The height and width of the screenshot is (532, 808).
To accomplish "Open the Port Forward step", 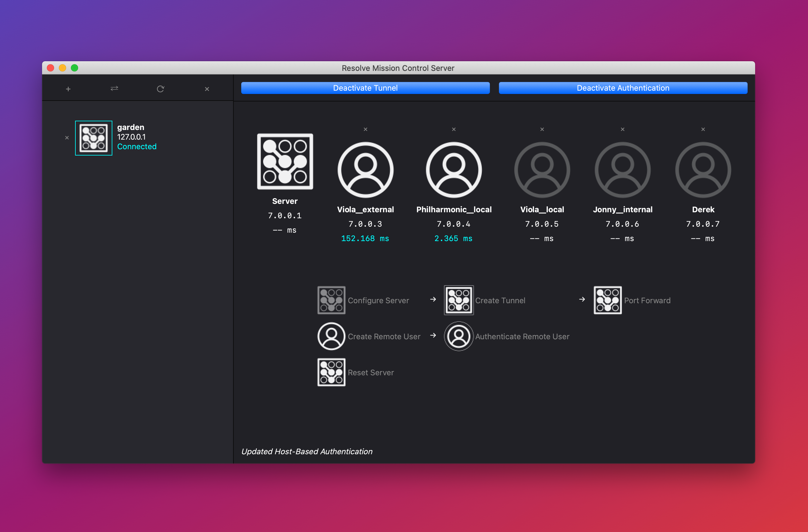I will coord(607,300).
